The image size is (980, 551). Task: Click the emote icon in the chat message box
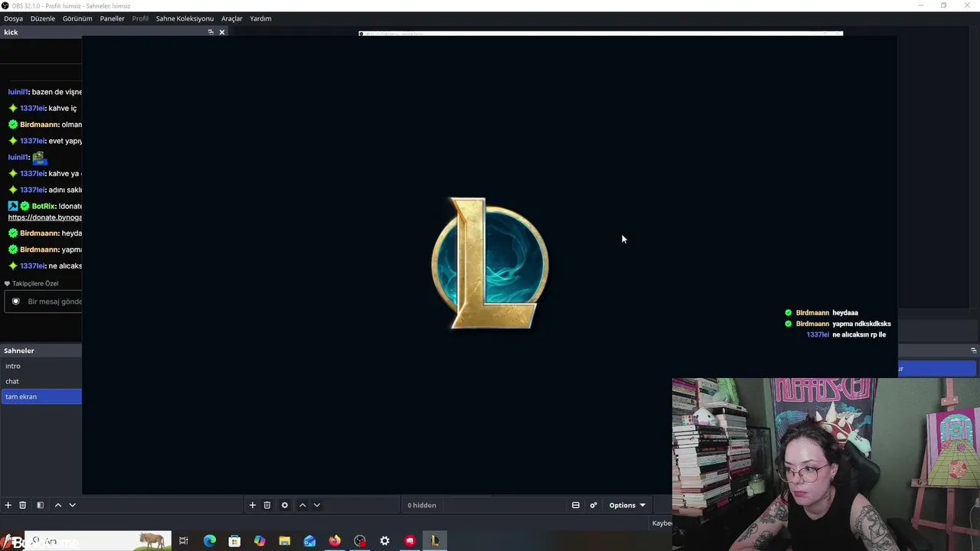pyautogui.click(x=15, y=302)
